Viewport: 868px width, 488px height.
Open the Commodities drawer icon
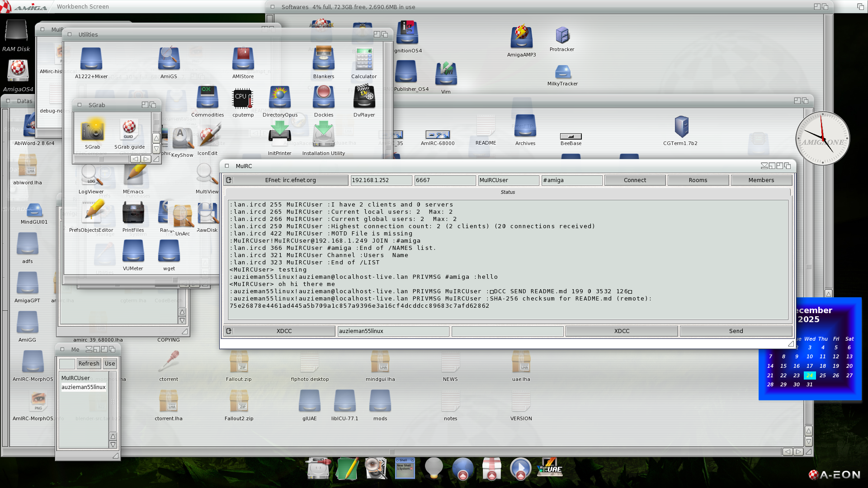[208, 97]
